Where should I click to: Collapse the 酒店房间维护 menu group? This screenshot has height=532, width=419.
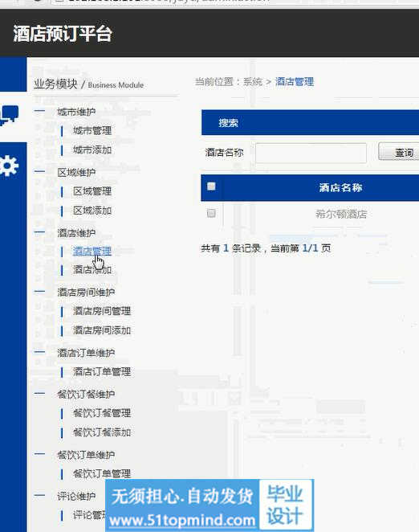tap(39, 292)
